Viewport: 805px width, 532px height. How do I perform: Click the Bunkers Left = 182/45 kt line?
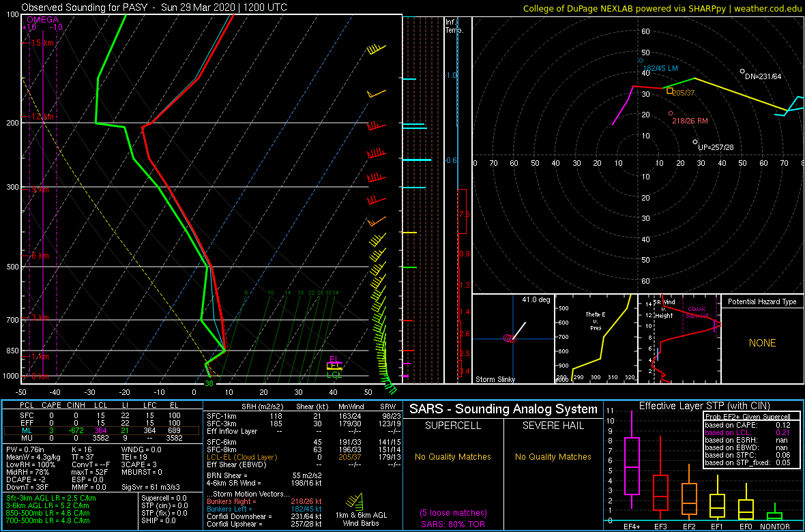click(265, 508)
